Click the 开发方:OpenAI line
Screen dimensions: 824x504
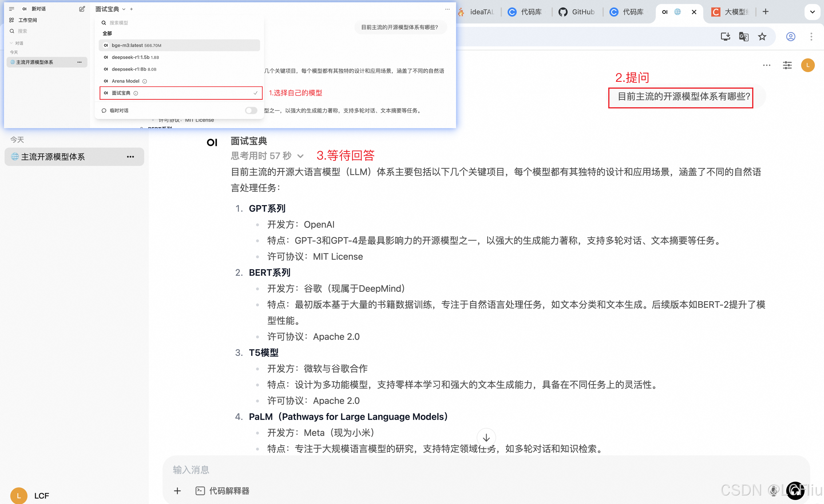301,225
